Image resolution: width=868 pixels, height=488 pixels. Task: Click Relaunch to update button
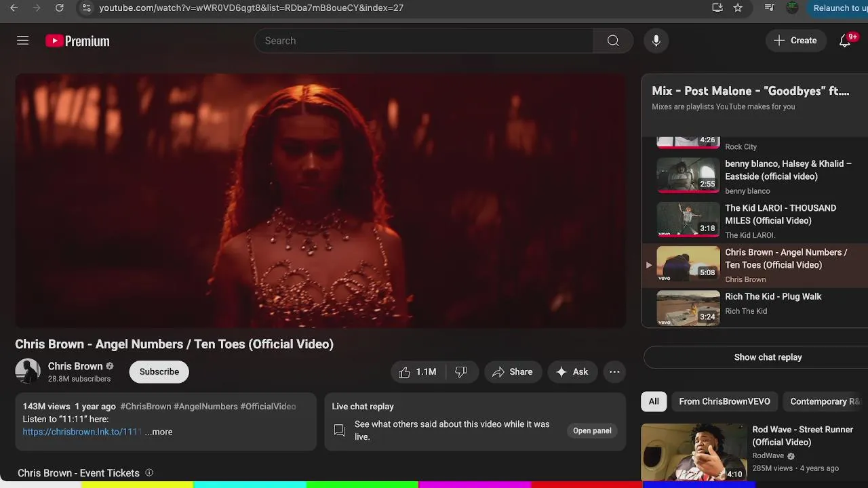(838, 8)
